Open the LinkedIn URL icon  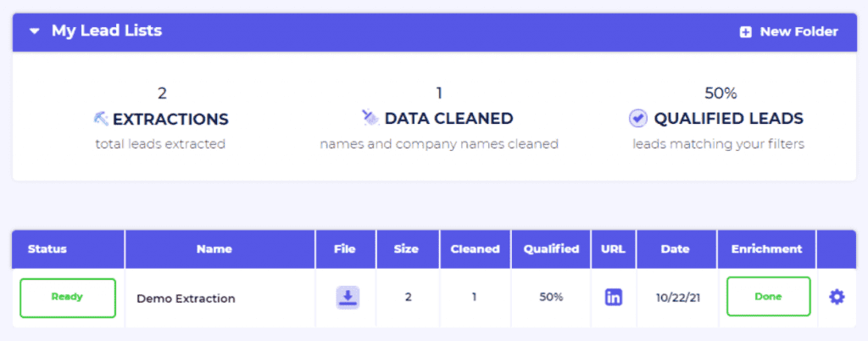pyautogui.click(x=614, y=297)
